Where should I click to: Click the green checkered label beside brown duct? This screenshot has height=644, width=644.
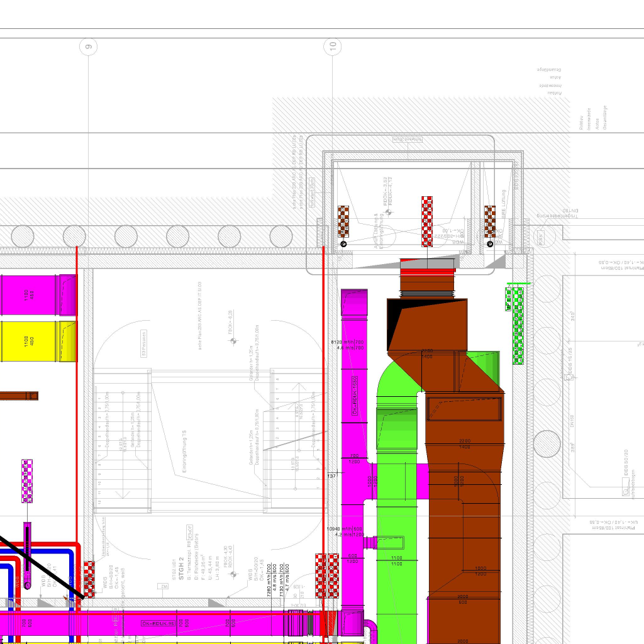tap(519, 325)
